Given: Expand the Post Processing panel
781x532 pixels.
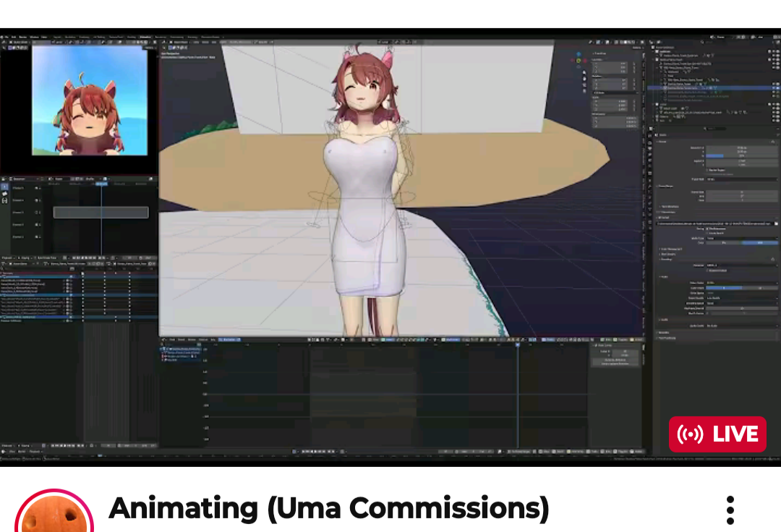Looking at the screenshot, I should click(x=667, y=338).
